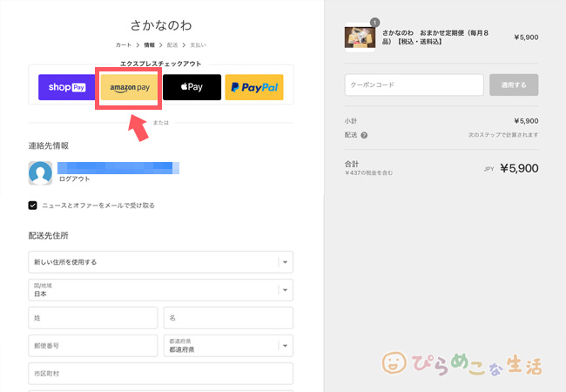
Task: Click the 適用する coupon button
Action: [514, 84]
